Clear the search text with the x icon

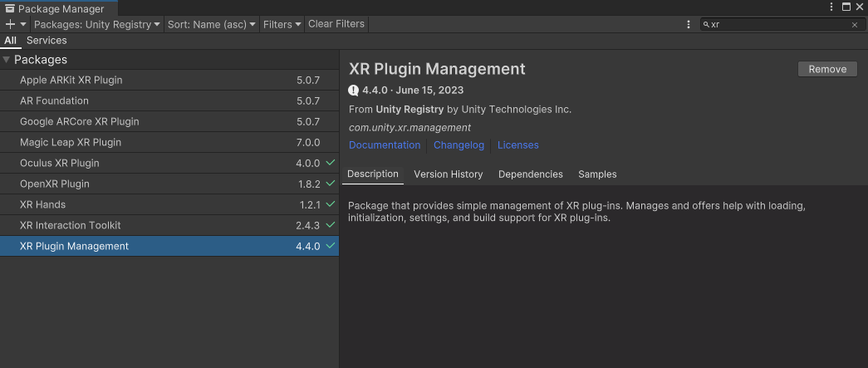point(855,24)
